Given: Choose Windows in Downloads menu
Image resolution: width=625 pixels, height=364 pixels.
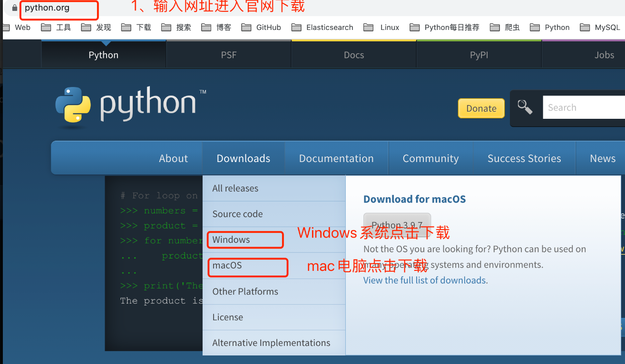Looking at the screenshot, I should pyautogui.click(x=274, y=239).
